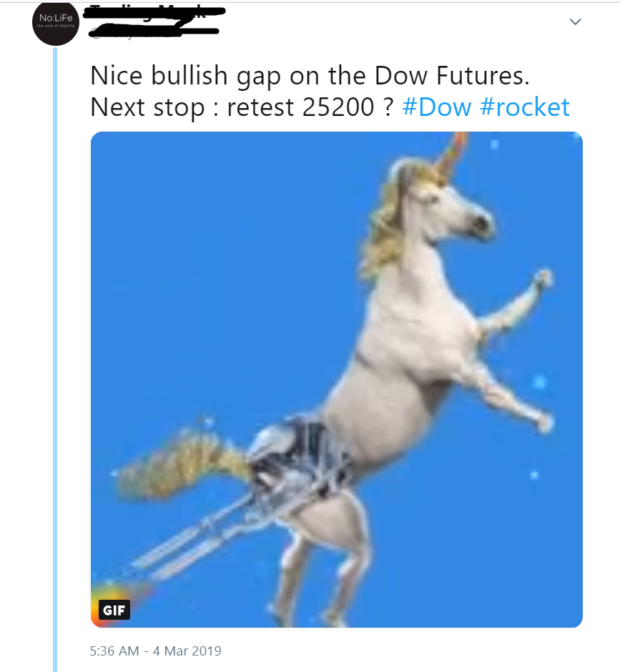
Task: Open the No:LiFe profile avatar
Action: [56, 23]
